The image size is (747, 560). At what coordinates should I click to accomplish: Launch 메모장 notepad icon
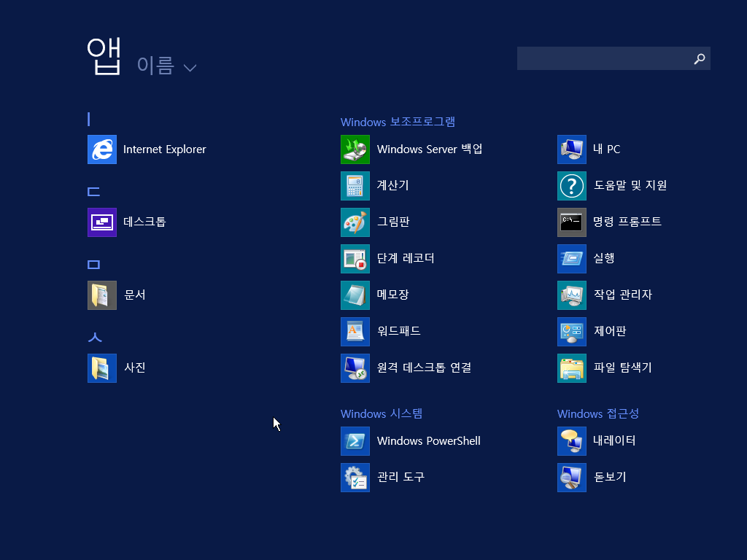355,295
